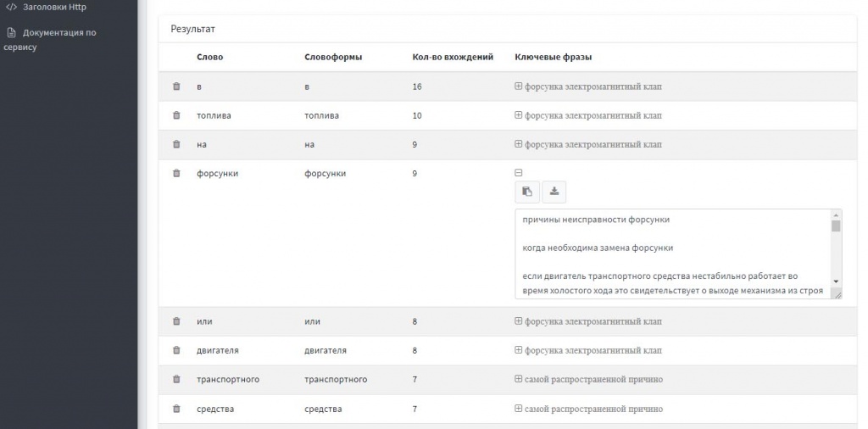This screenshot has height=429, width=868.
Task: Copy key phrases to clipboard
Action: tap(526, 192)
